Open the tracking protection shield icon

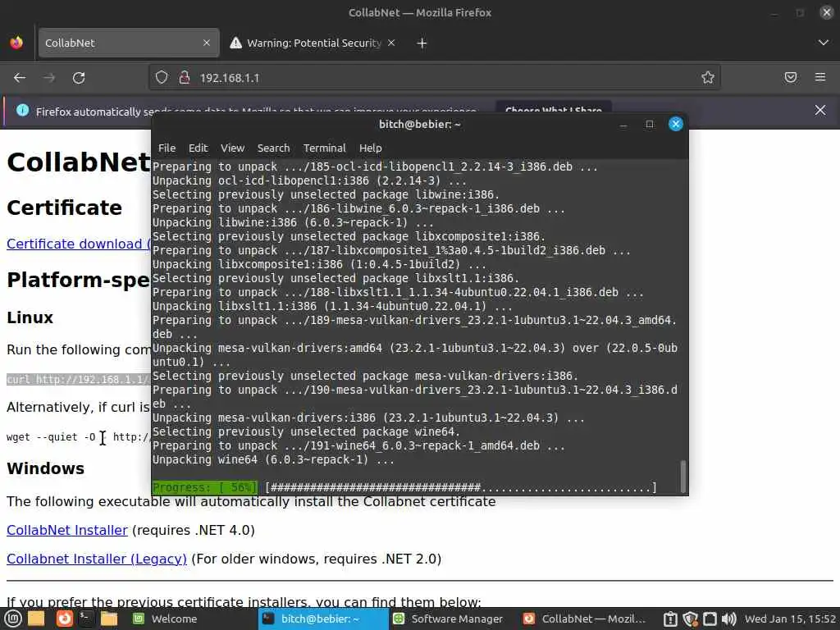[x=162, y=78]
